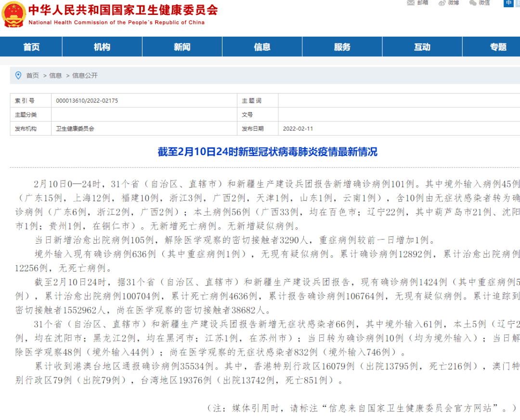Screen dimensions: 520x420
Task: Click the article title 截至2月10日24时新型冠状病毒肺炎疫情最新情况
Action: click(x=267, y=152)
